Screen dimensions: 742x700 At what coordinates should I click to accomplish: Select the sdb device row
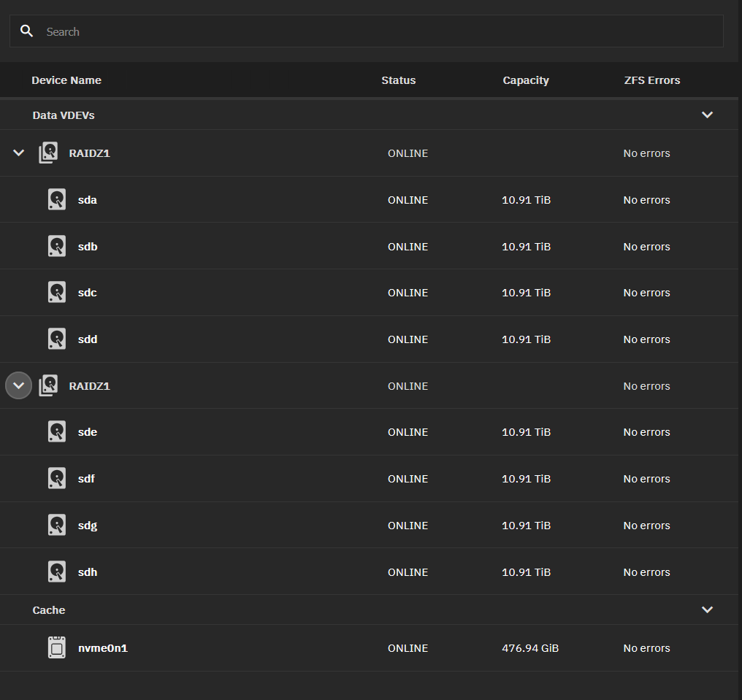[x=88, y=247]
